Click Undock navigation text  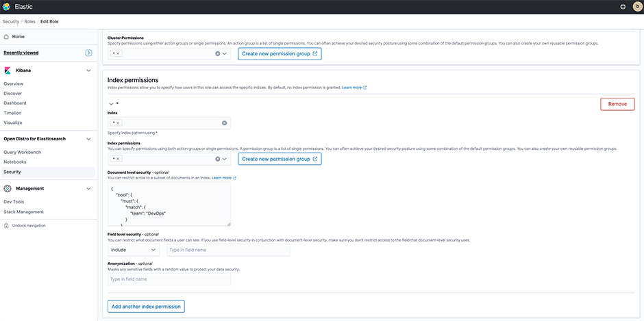29,225
